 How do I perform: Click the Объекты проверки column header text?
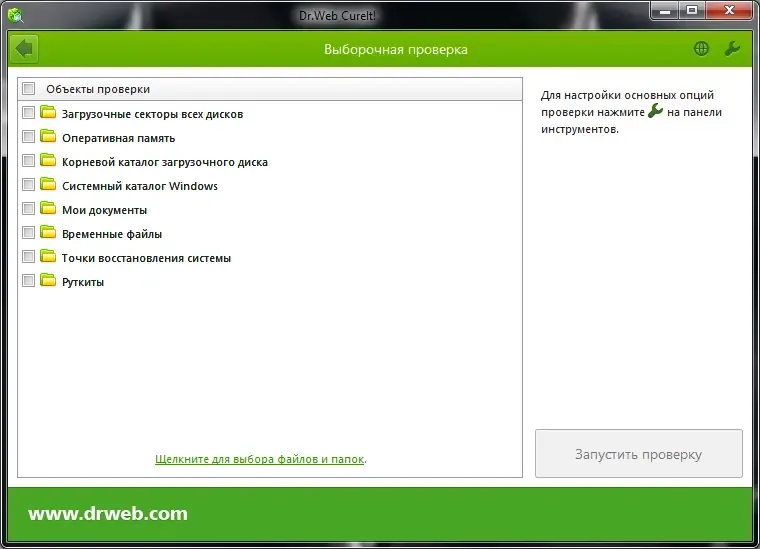pyautogui.click(x=98, y=89)
